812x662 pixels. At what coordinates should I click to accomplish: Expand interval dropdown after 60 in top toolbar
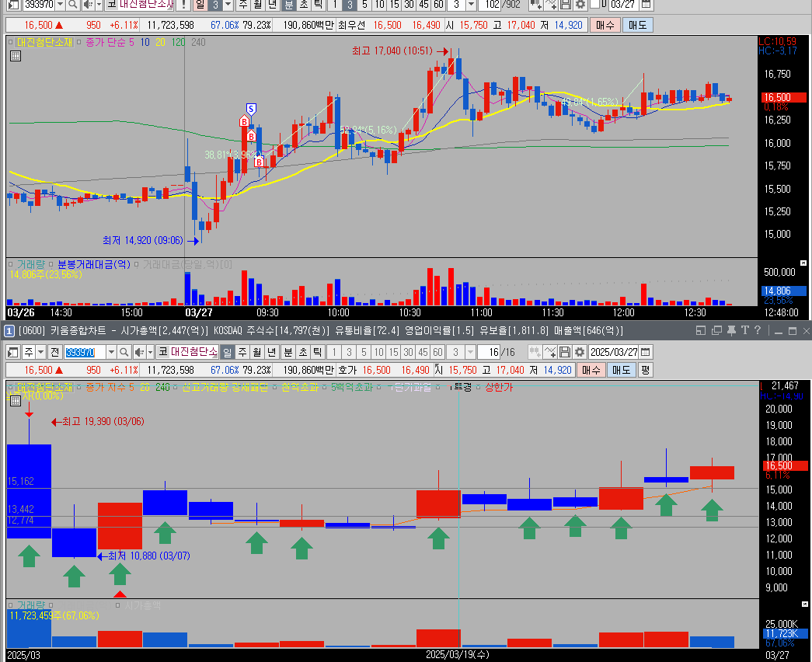point(471,5)
